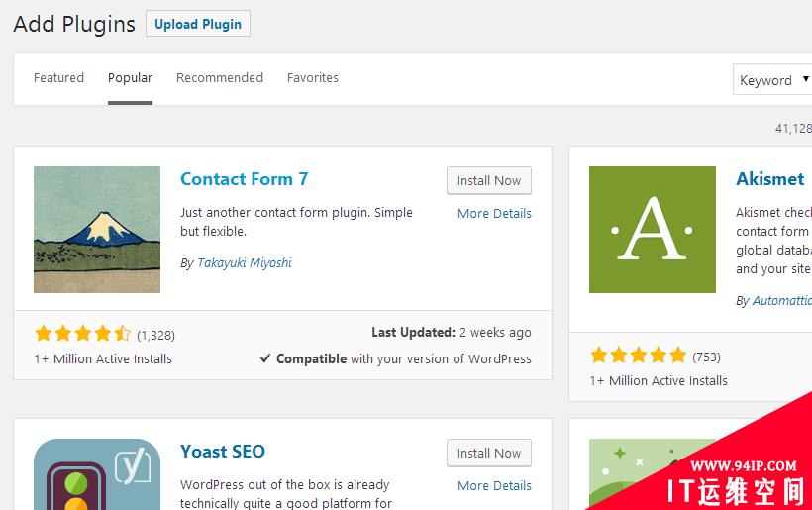Screen dimensions: 812x510
Task: Click the Add Plugins page heading
Action: (74, 25)
